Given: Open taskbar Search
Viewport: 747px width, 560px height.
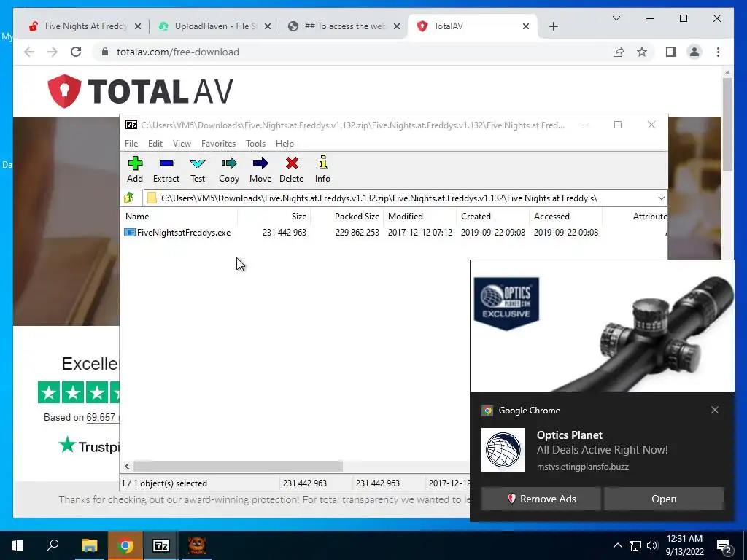Looking at the screenshot, I should 53,545.
